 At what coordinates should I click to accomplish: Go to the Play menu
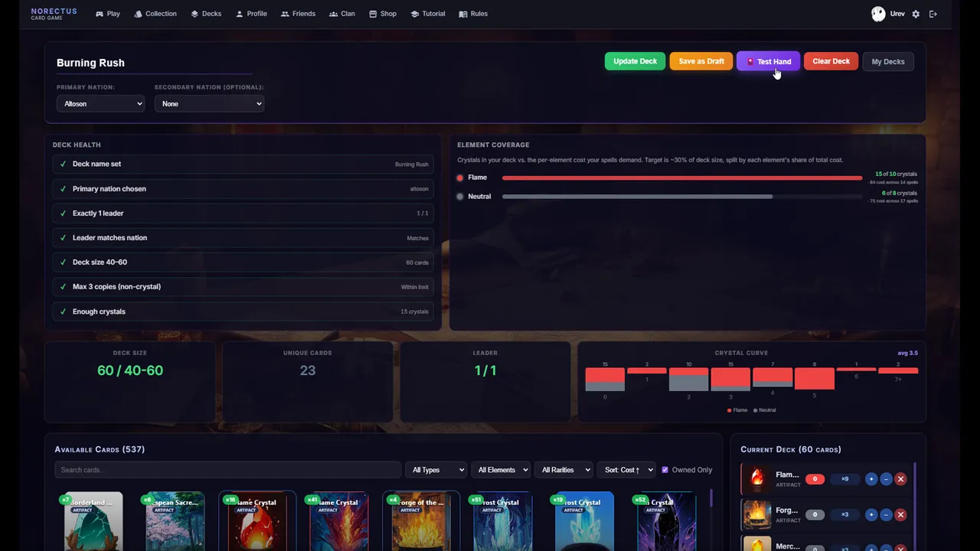point(108,14)
